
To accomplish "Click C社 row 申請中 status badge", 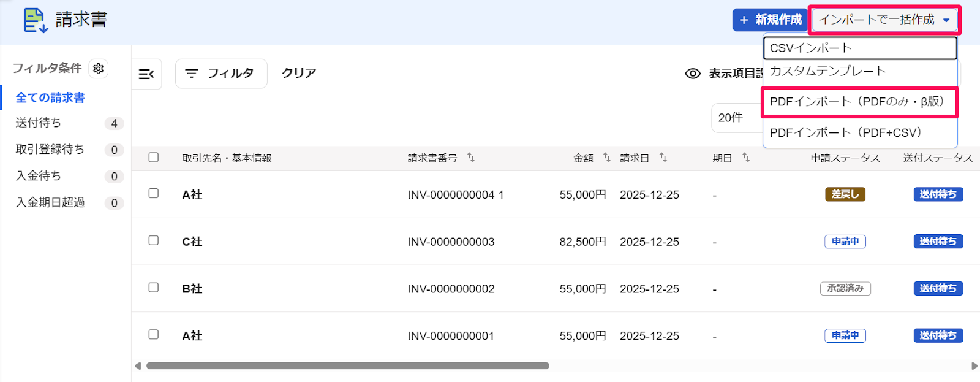I will (x=845, y=242).
